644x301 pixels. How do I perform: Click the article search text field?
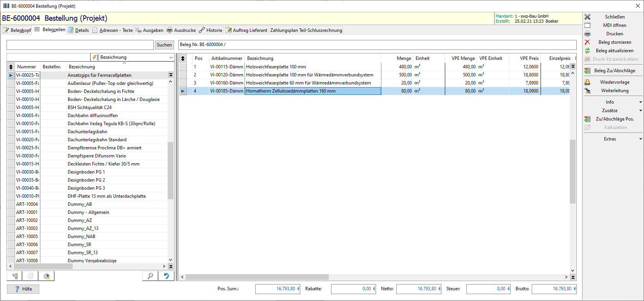[80, 45]
